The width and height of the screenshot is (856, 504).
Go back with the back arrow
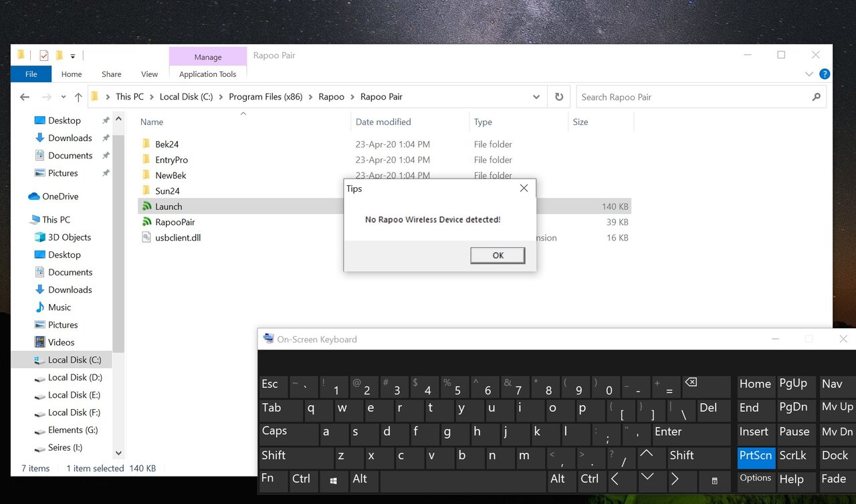tap(25, 97)
